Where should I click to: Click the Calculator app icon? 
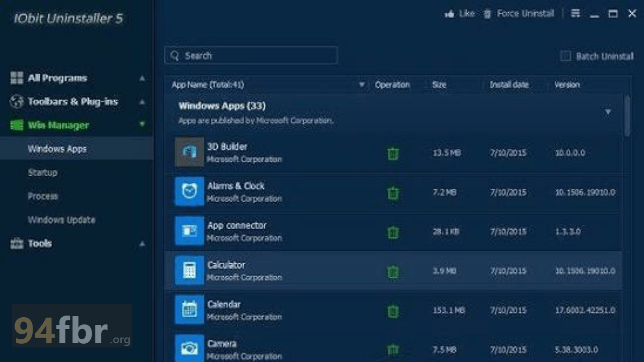click(190, 270)
